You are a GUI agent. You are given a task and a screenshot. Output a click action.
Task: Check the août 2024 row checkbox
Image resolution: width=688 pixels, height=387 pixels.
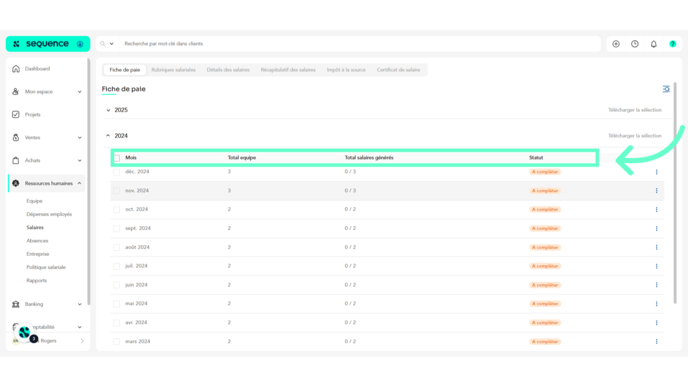click(116, 247)
